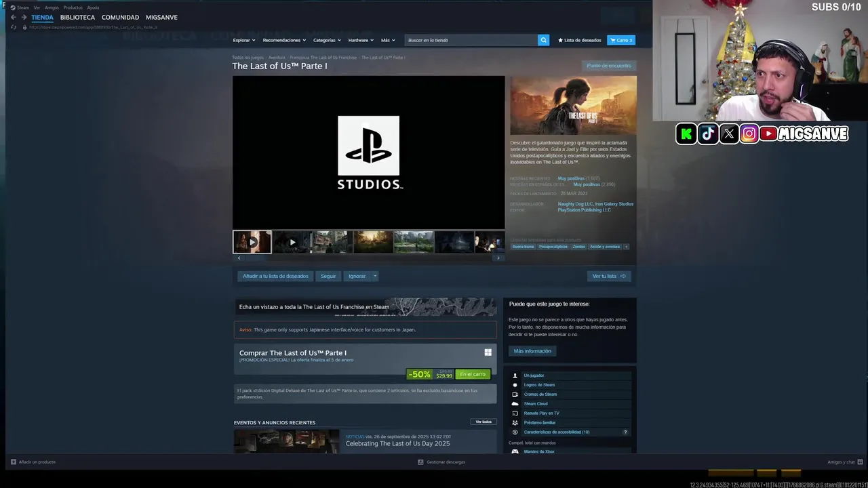Open the dropdown arrow next to Ignorar
The image size is (868, 488).
point(374,276)
